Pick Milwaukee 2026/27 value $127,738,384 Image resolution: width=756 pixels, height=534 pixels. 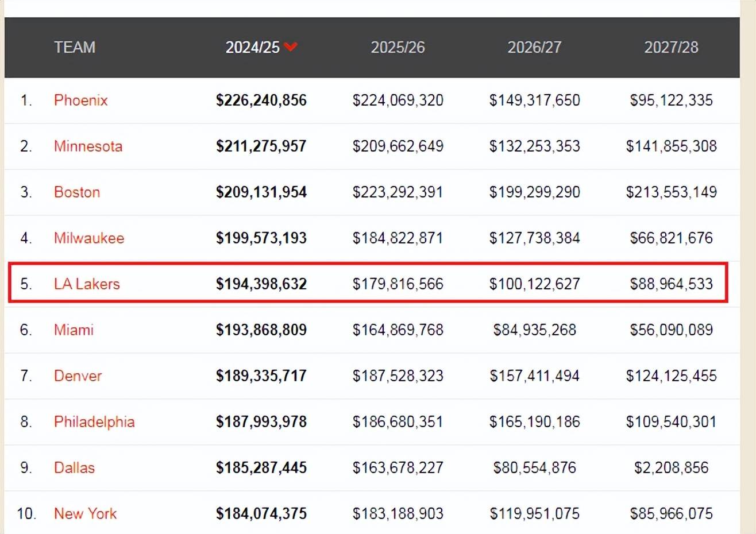pyautogui.click(x=535, y=238)
